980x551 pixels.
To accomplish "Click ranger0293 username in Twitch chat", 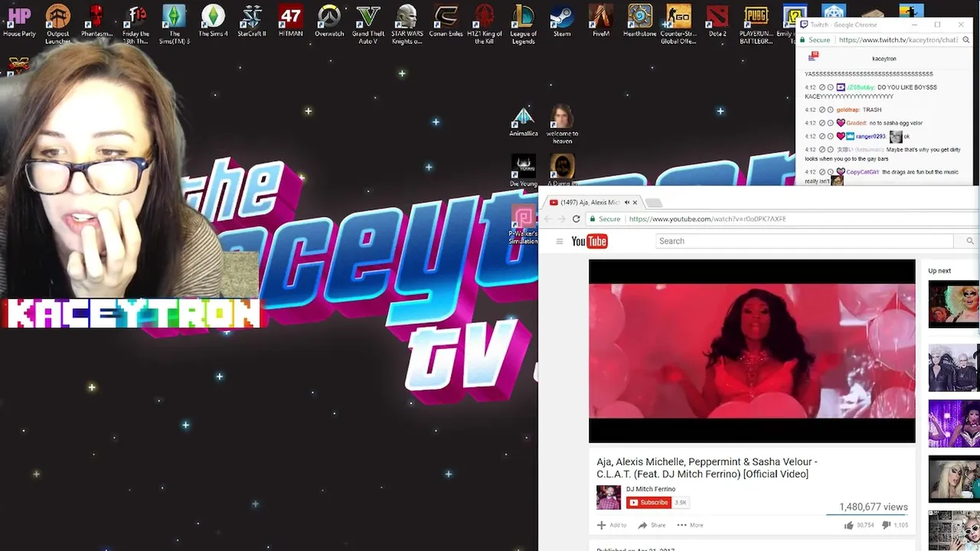I will [x=871, y=136].
